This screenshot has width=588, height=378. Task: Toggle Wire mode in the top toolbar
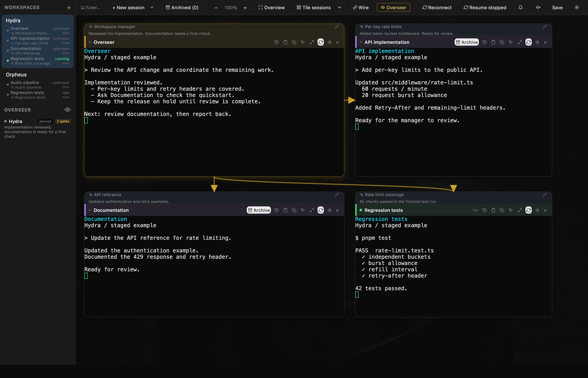coord(361,7)
